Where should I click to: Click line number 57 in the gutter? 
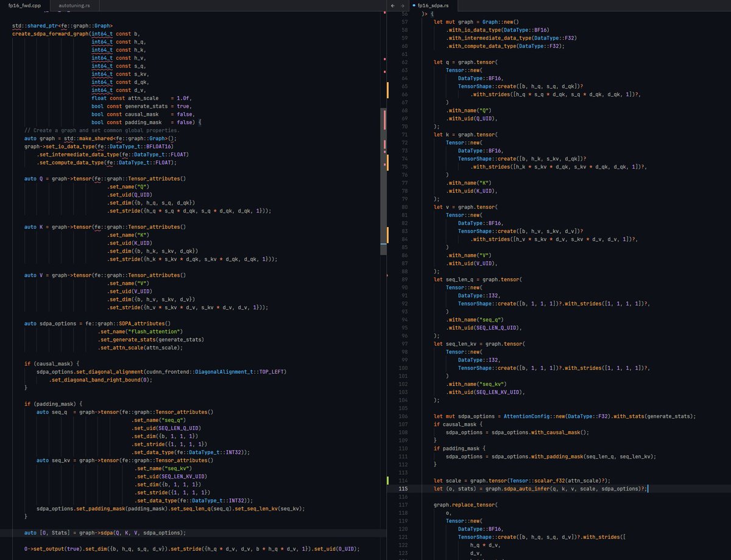pyautogui.click(x=404, y=22)
